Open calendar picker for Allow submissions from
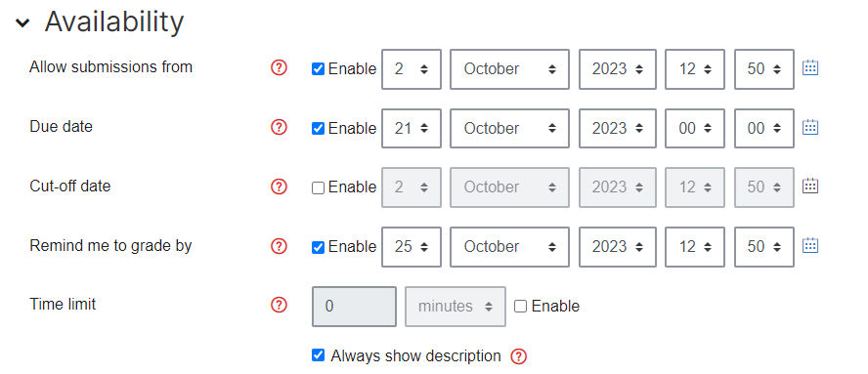The height and width of the screenshot is (374, 868). (x=810, y=68)
